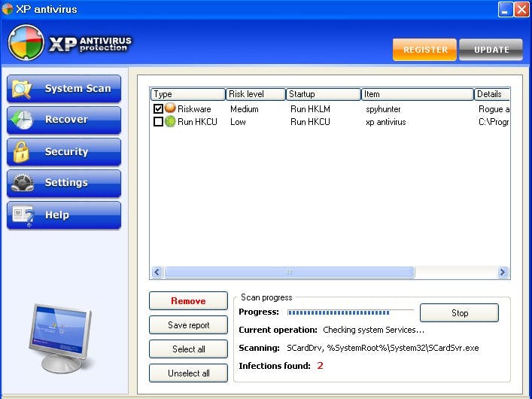Click the horizontal scrollbar thumb
The width and height of the screenshot is (532, 399).
point(290,272)
